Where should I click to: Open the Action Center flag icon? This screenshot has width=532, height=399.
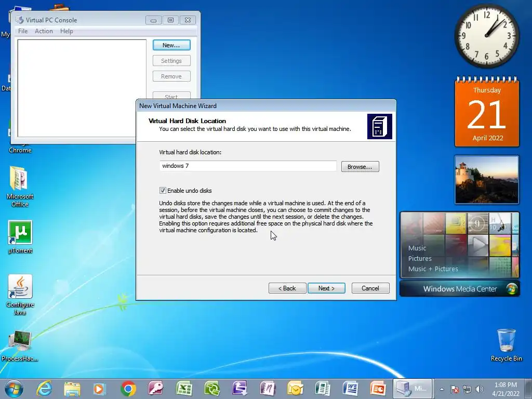coord(455,389)
